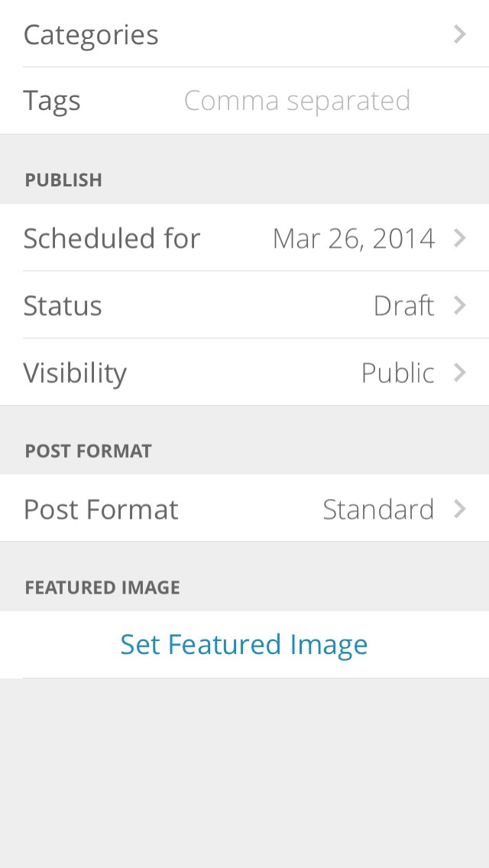Select the Tags label
Image resolution: width=489 pixels, height=868 pixels.
52,101
